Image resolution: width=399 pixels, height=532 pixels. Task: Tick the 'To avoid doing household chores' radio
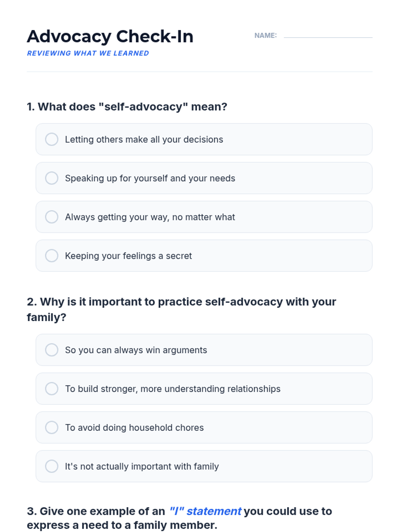coord(52,427)
